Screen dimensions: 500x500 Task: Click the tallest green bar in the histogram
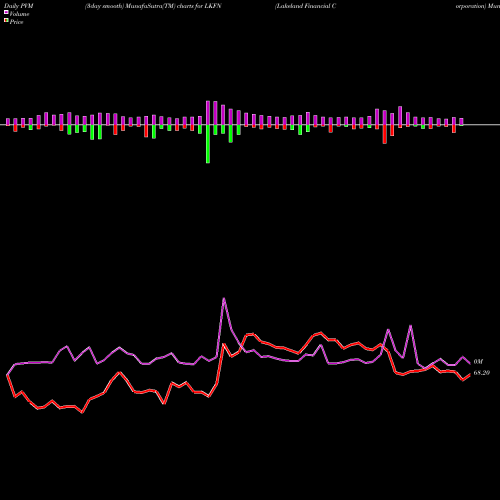208,144
